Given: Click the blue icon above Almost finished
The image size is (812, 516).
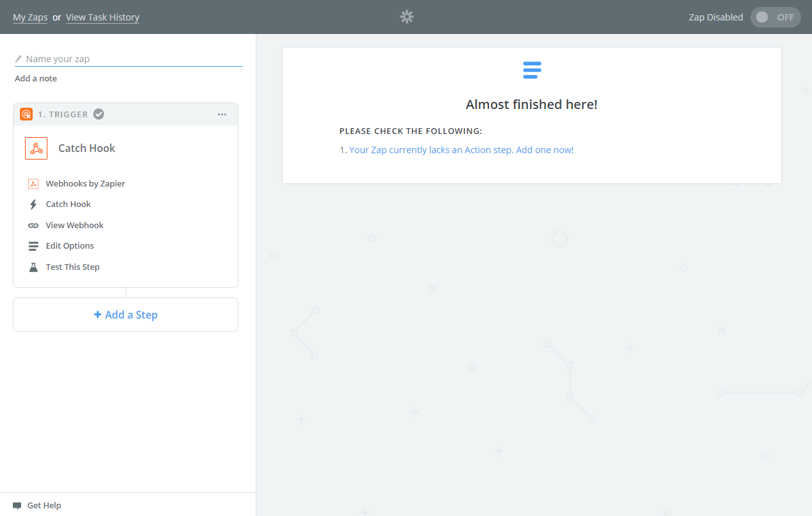Looking at the screenshot, I should click(532, 70).
